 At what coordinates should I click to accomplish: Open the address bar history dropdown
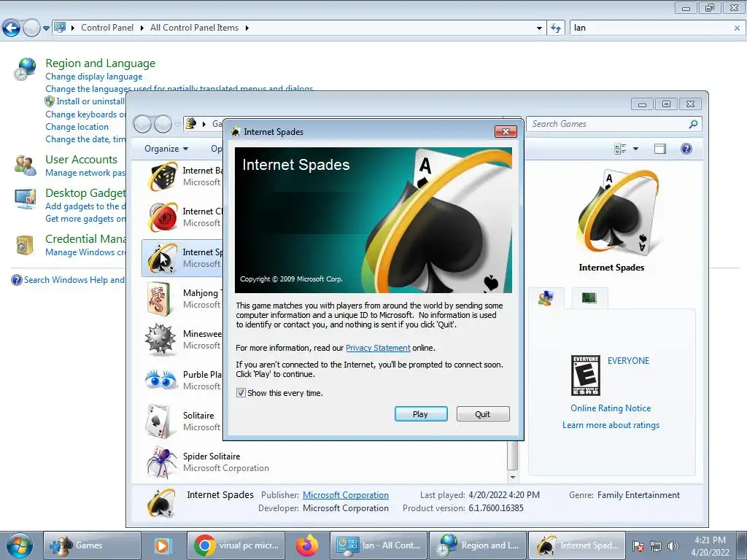click(539, 28)
